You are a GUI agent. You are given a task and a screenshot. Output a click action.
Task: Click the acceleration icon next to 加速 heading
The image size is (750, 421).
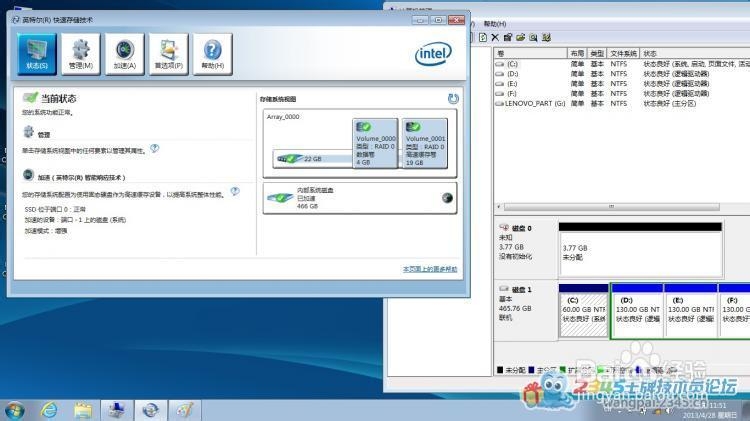pos(28,174)
